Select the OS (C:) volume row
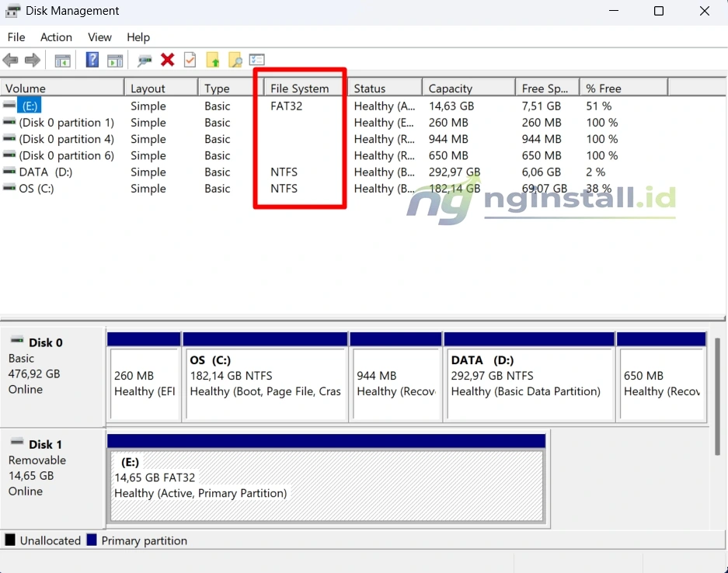This screenshot has height=573, width=728. click(x=37, y=189)
